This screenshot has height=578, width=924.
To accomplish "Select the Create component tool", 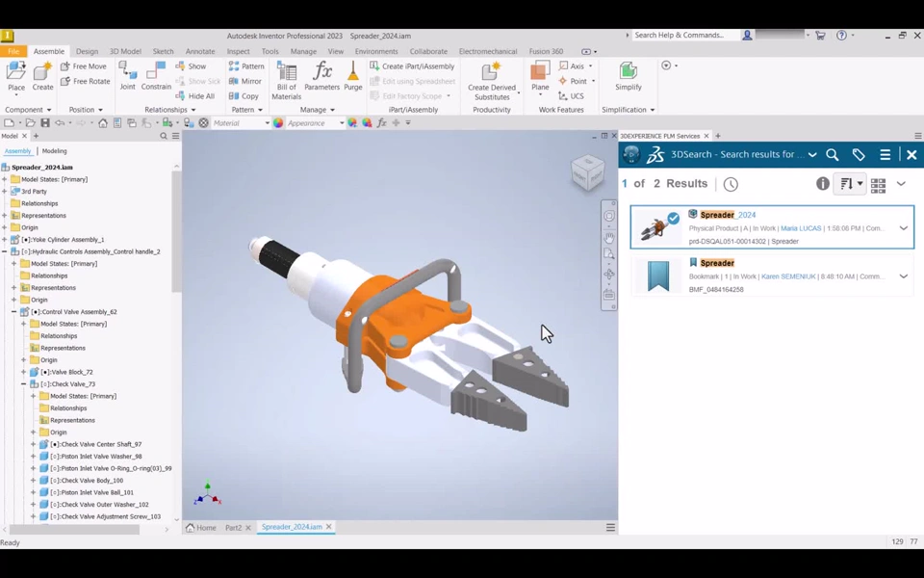I will pyautogui.click(x=42, y=77).
